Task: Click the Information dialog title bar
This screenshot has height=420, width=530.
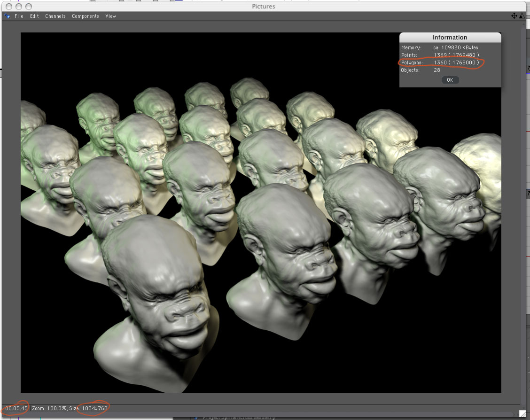Action: tap(450, 38)
